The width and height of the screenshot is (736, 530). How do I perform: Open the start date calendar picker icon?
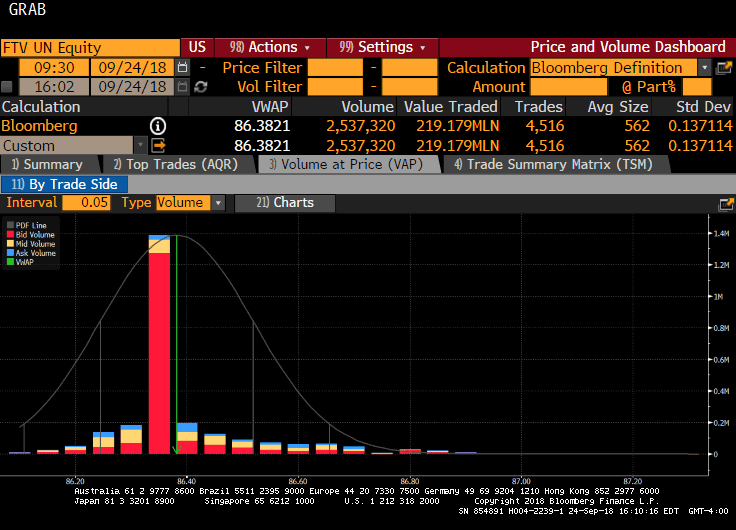coord(182,68)
